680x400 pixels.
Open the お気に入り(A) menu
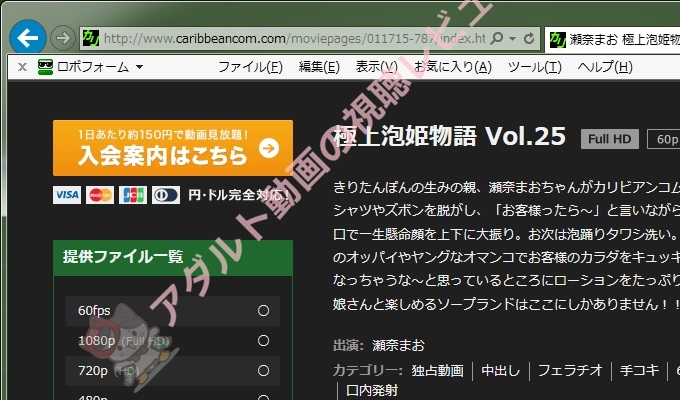[x=453, y=67]
